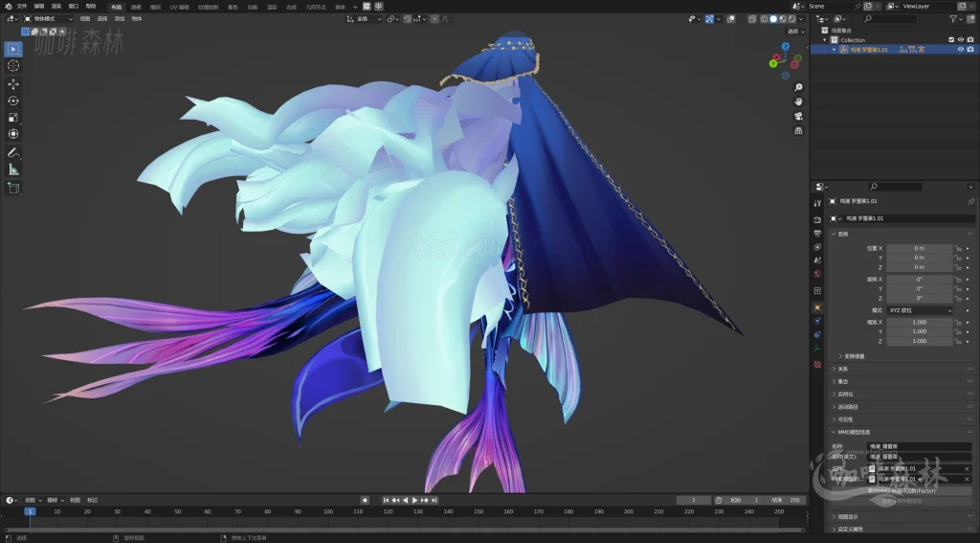Open rotation mode XYZ Euler dropdown

coord(920,310)
